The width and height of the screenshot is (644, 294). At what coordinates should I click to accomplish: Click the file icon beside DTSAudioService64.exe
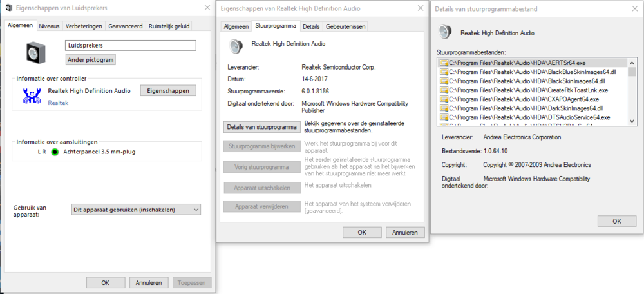[443, 117]
